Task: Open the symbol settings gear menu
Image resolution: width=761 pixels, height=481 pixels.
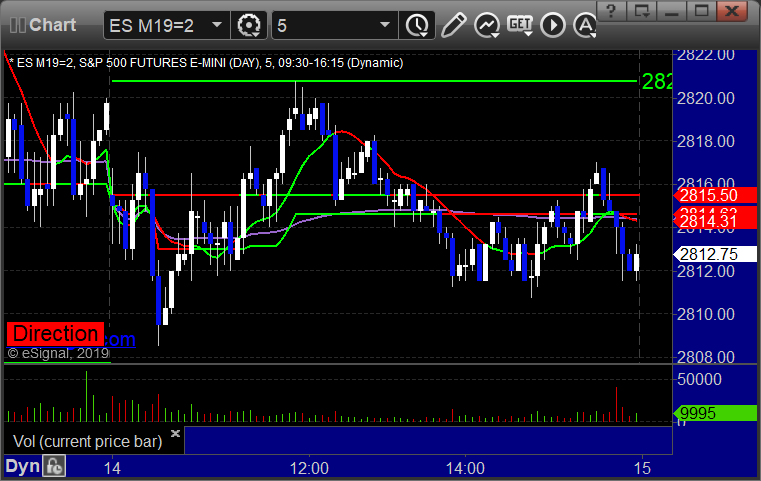Action: coord(248,25)
